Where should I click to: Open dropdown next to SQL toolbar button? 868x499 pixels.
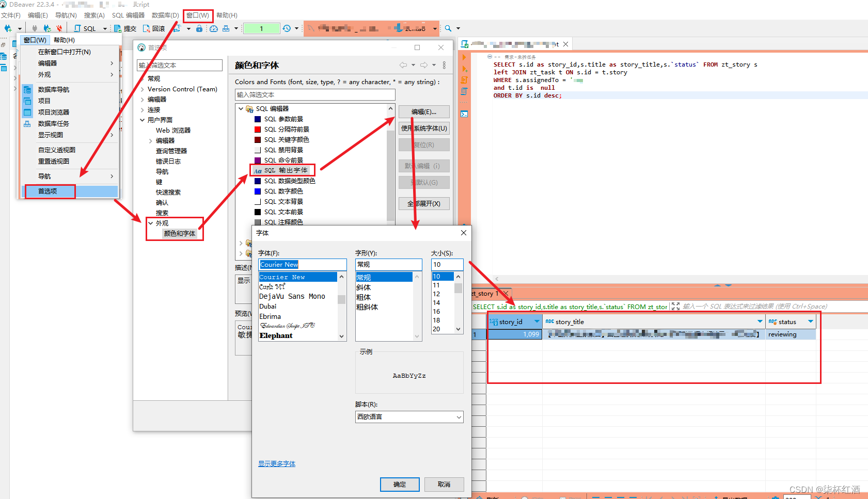click(x=105, y=29)
